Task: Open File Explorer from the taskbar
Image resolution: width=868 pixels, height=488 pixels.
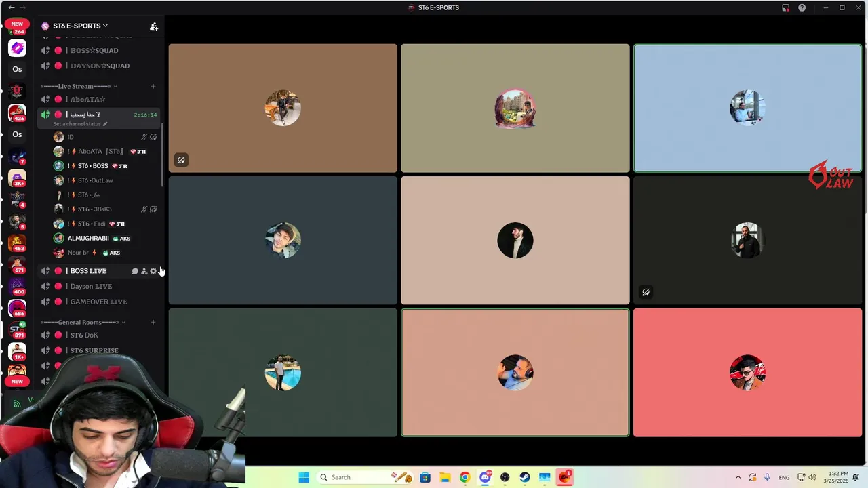Action: coord(445,477)
